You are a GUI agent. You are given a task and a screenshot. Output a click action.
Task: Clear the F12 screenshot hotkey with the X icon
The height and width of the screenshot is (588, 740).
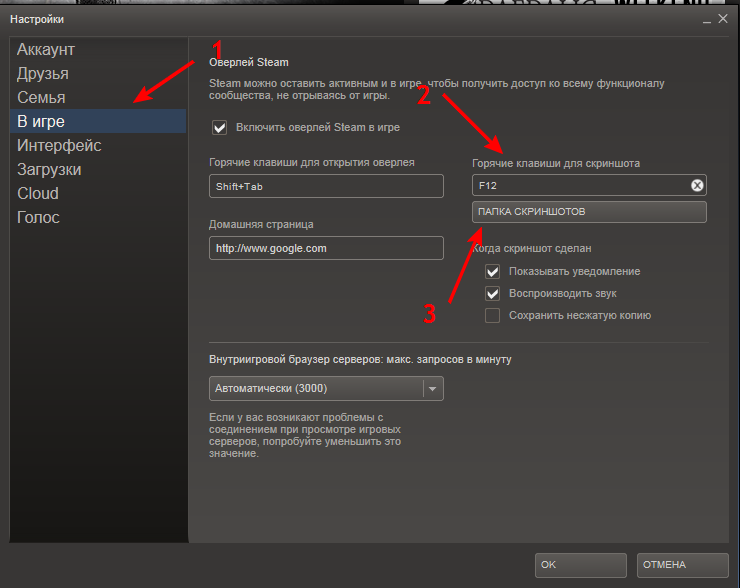click(x=697, y=185)
